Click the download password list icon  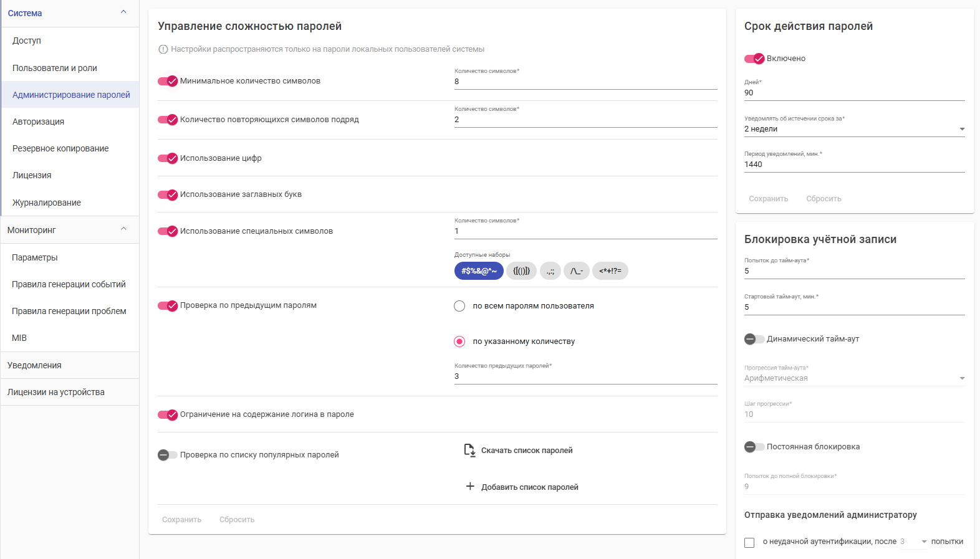pyautogui.click(x=470, y=450)
